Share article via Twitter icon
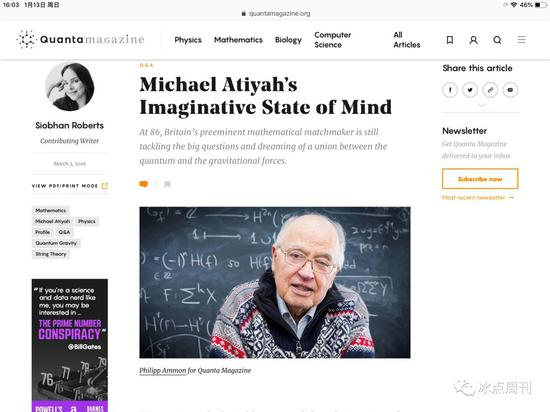550x412 pixels. (470, 90)
